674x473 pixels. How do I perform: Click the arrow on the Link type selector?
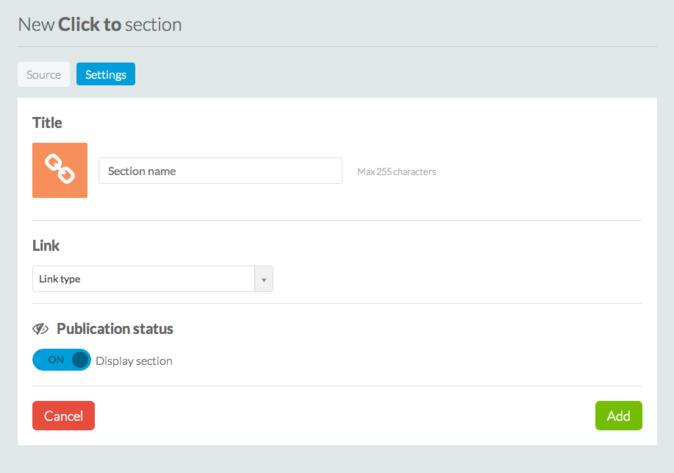(x=264, y=279)
